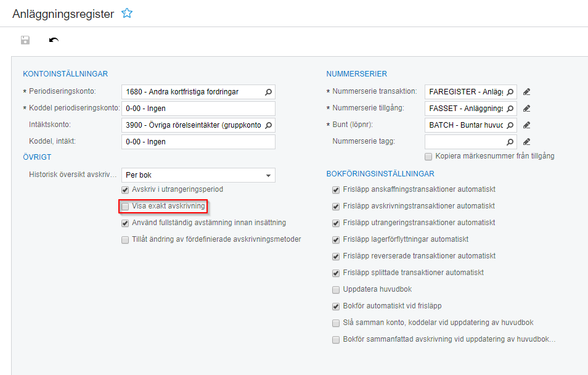Edit Bunt (löpnr) with pencil icon

click(x=526, y=125)
